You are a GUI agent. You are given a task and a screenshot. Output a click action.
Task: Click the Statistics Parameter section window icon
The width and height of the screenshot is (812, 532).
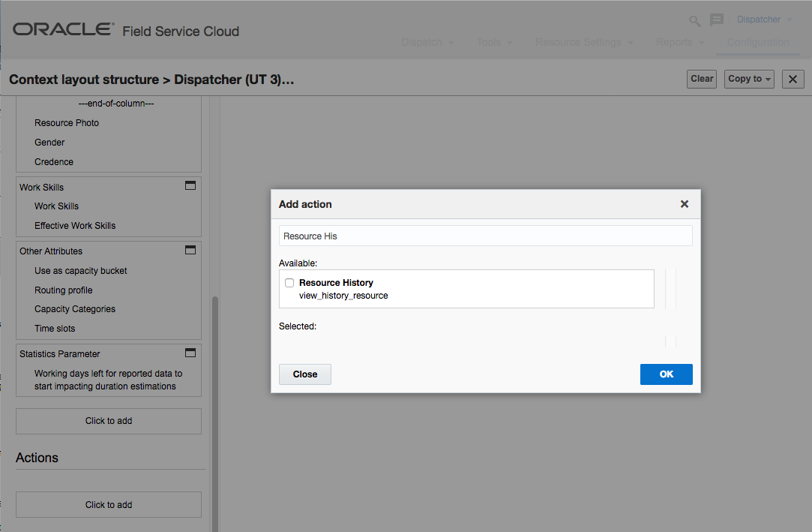190,353
